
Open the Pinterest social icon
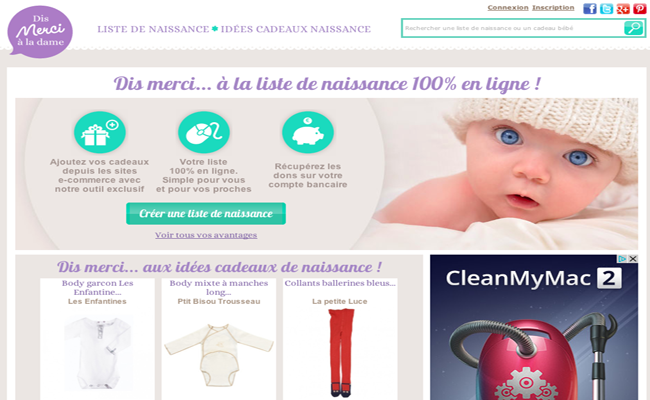tap(639, 8)
